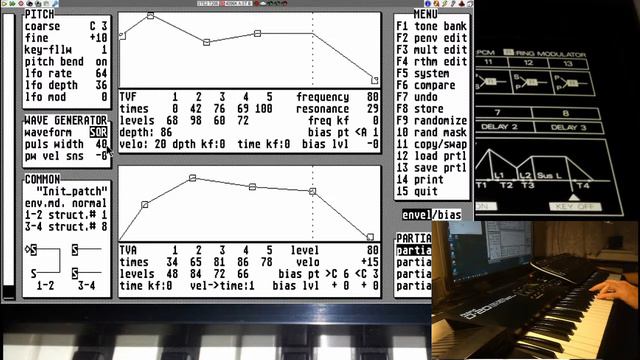Viewport: 640px width, 360px height.
Task: Choose 13 save prtl from the menu
Action: pos(431,168)
